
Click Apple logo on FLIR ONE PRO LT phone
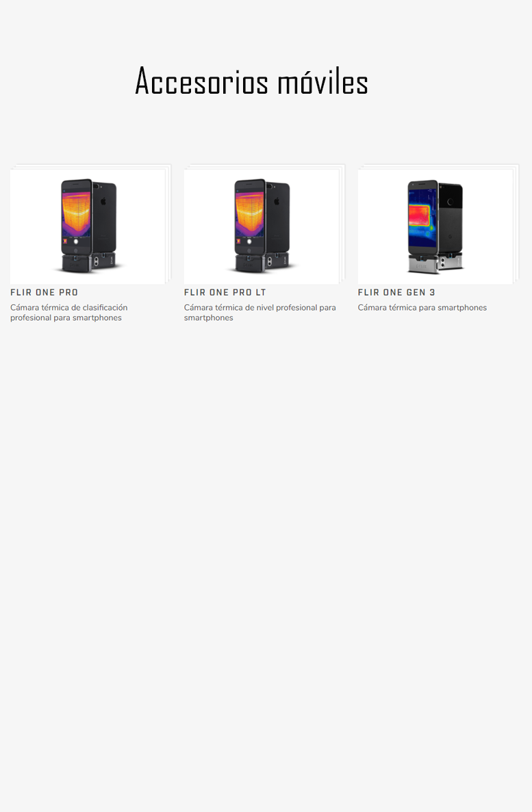tap(277, 201)
